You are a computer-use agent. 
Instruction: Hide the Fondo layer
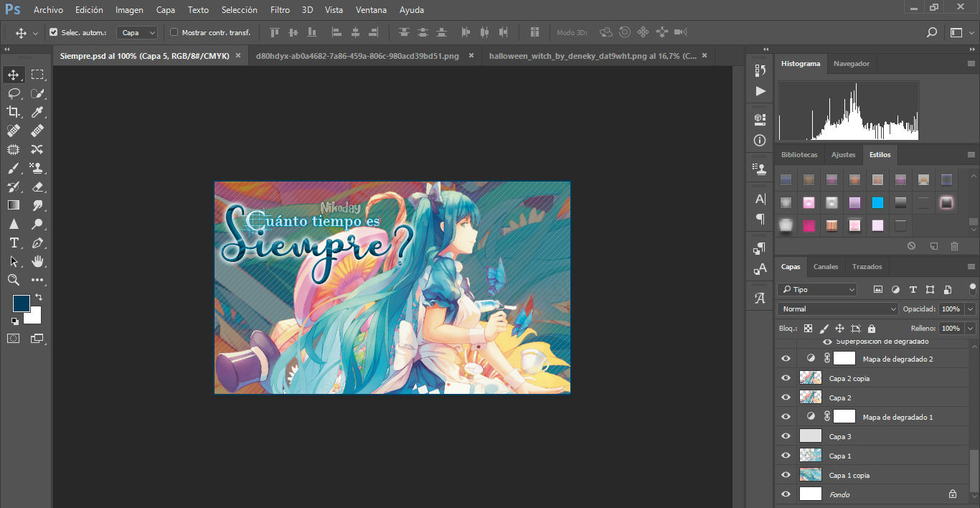pos(786,494)
